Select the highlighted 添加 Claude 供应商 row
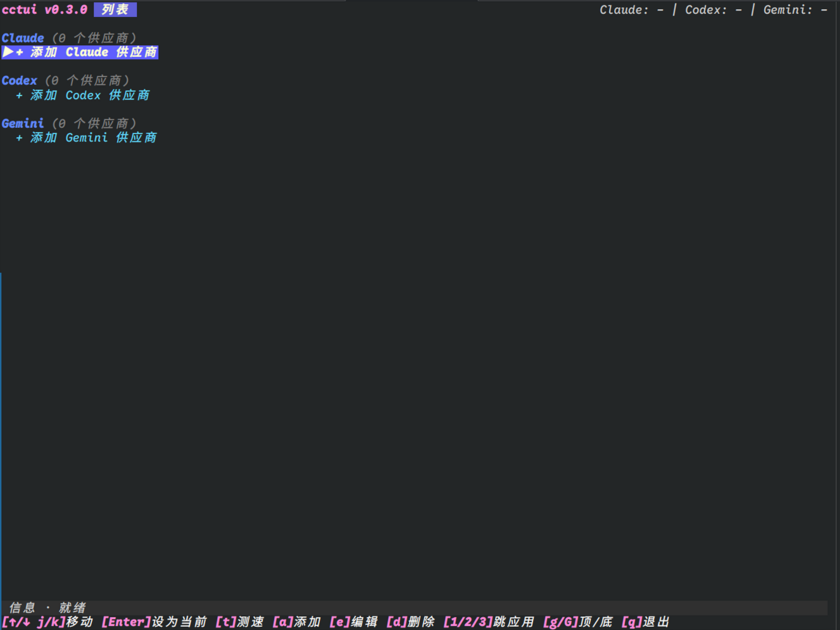The width and height of the screenshot is (840, 630). [x=80, y=52]
